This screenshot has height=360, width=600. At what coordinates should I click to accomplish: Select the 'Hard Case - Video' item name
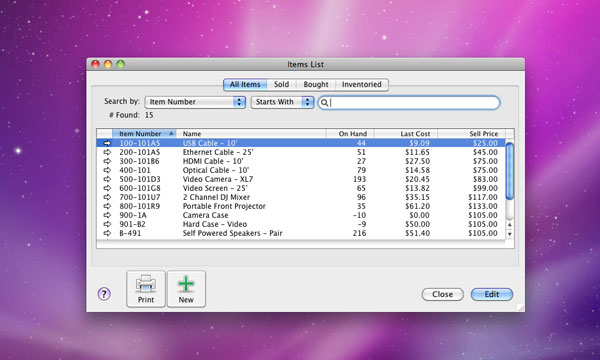pos(215,224)
